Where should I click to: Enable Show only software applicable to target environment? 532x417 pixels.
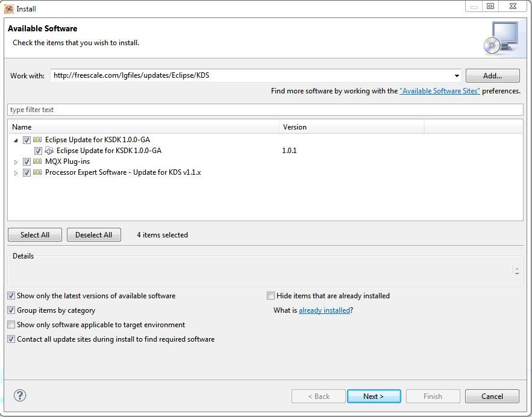tap(11, 325)
